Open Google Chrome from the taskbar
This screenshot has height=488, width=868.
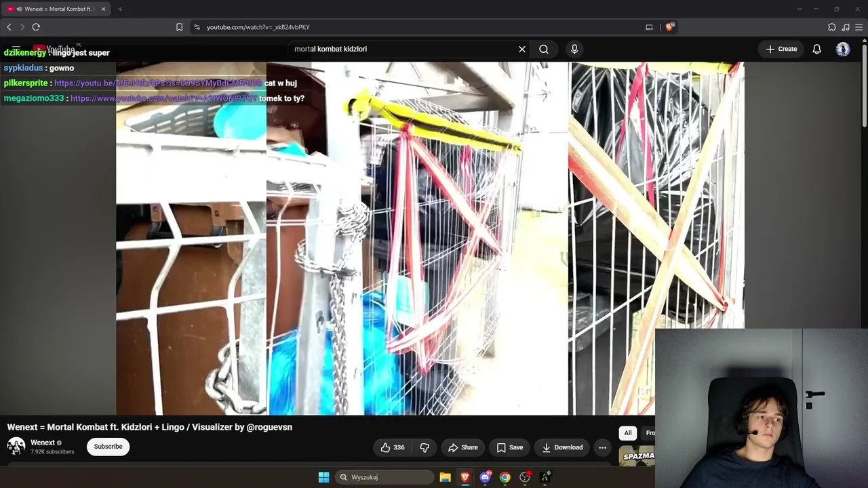point(505,477)
